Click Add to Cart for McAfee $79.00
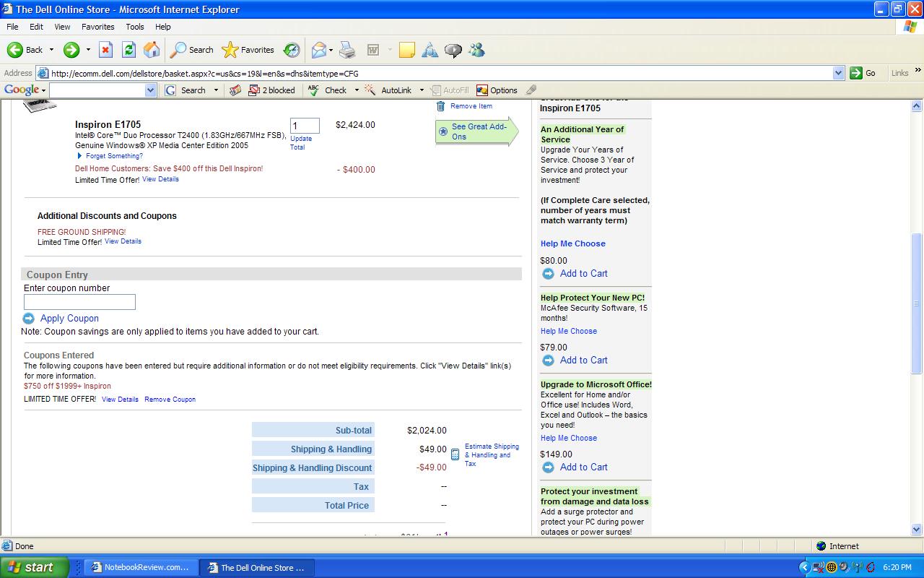924x578 pixels. click(583, 360)
